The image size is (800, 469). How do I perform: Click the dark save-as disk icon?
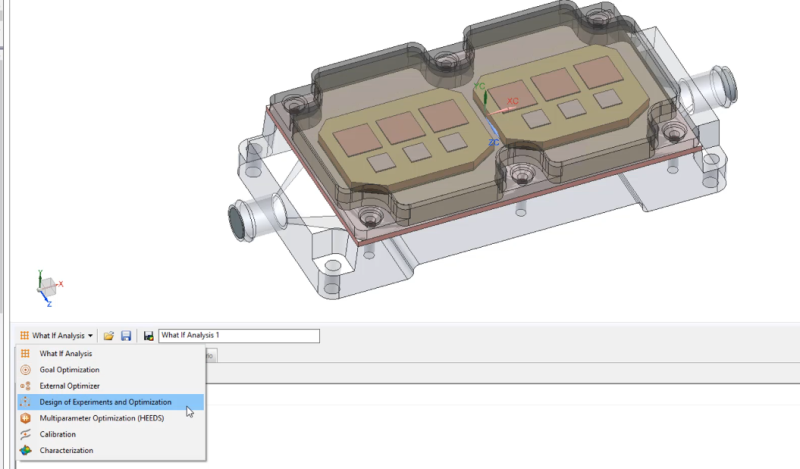pyautogui.click(x=148, y=336)
